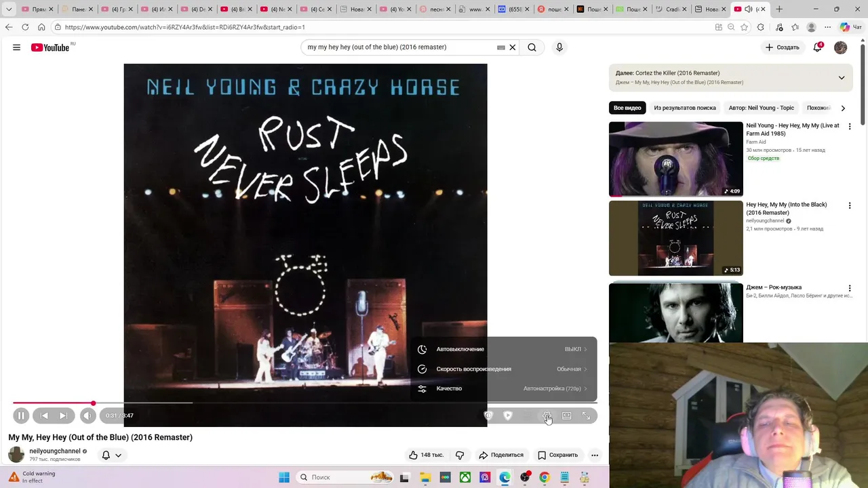Like the video (148 тыс.)
The height and width of the screenshot is (488, 868).
(426, 455)
